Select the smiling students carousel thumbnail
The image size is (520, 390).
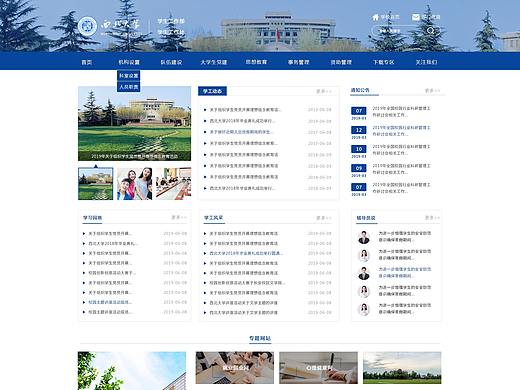coord(135,184)
